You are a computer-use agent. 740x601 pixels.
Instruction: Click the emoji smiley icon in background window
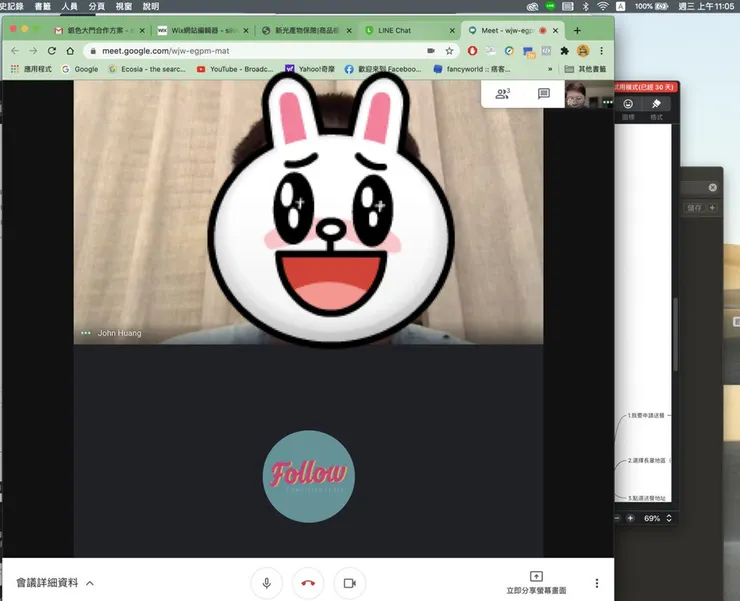coord(628,104)
